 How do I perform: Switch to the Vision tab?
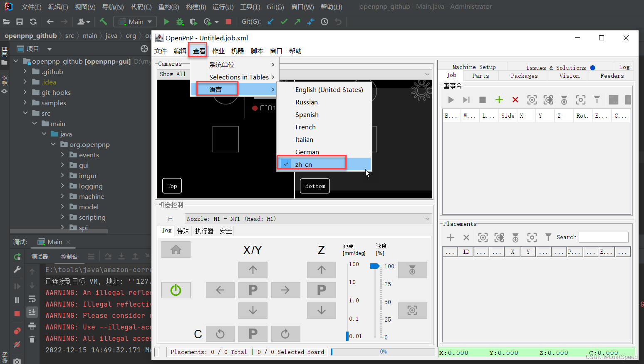click(x=569, y=76)
